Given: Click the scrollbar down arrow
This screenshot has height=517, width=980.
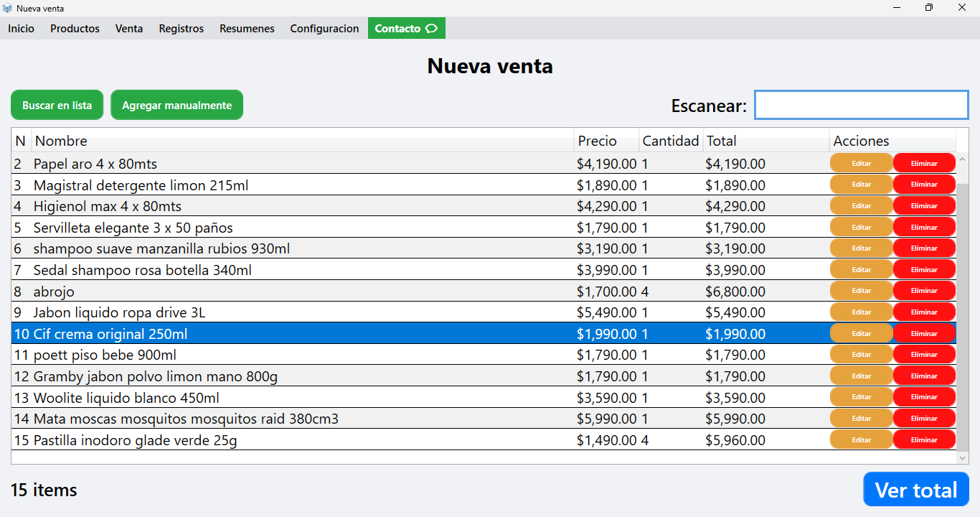Looking at the screenshot, I should coord(962,457).
